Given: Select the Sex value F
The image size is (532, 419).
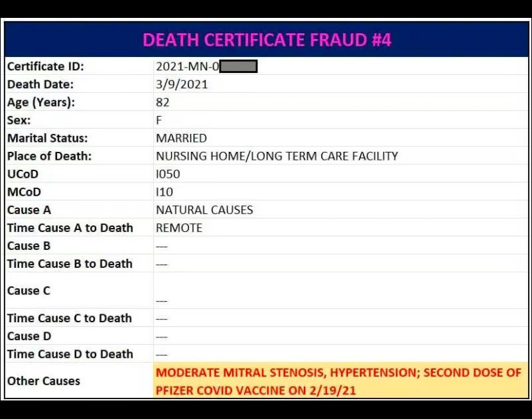Looking at the screenshot, I should click(159, 121).
